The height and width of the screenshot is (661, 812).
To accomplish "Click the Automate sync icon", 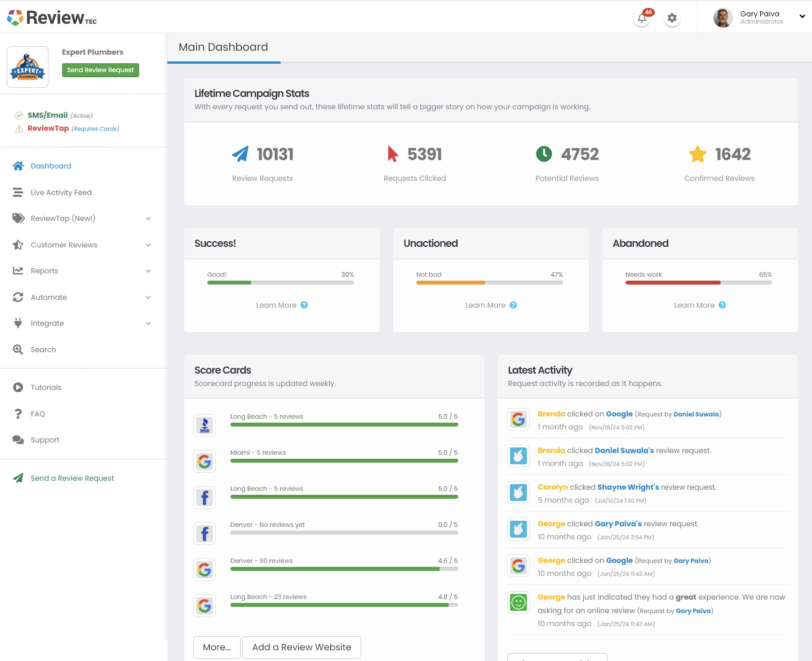I will coord(18,297).
